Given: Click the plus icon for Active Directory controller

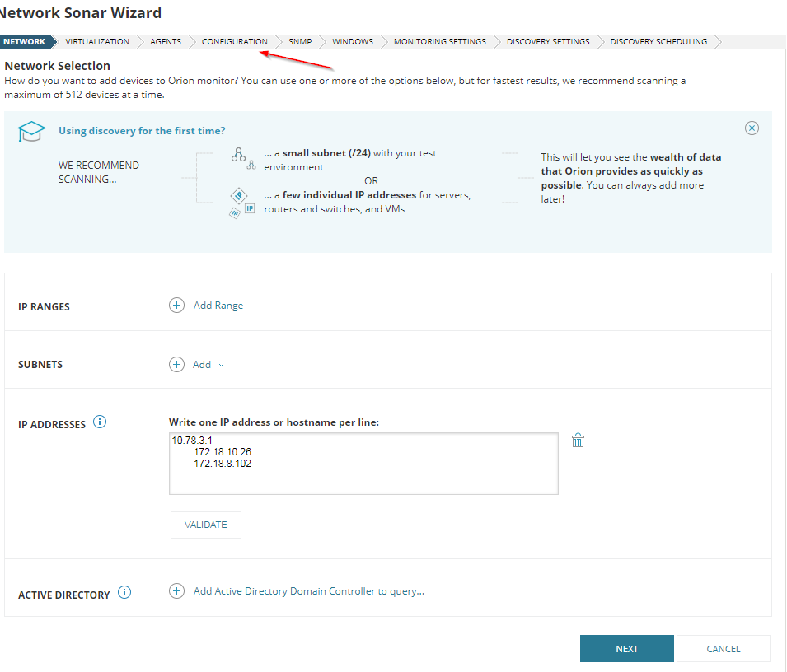Looking at the screenshot, I should [176, 591].
